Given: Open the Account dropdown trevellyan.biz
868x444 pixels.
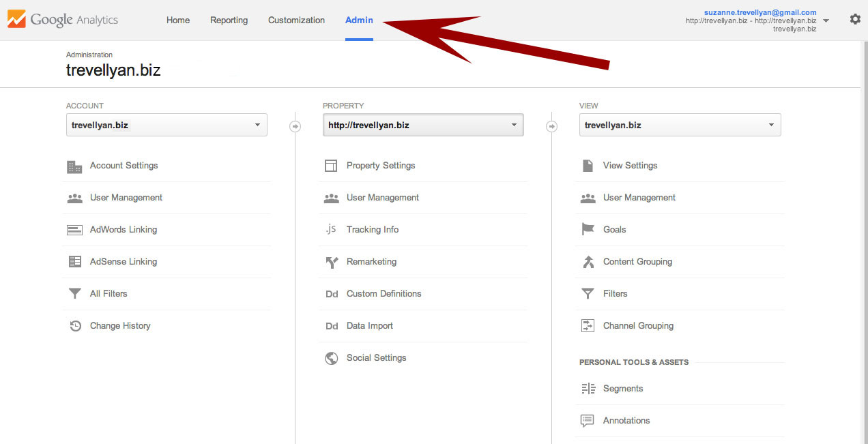Looking at the screenshot, I should coord(167,125).
